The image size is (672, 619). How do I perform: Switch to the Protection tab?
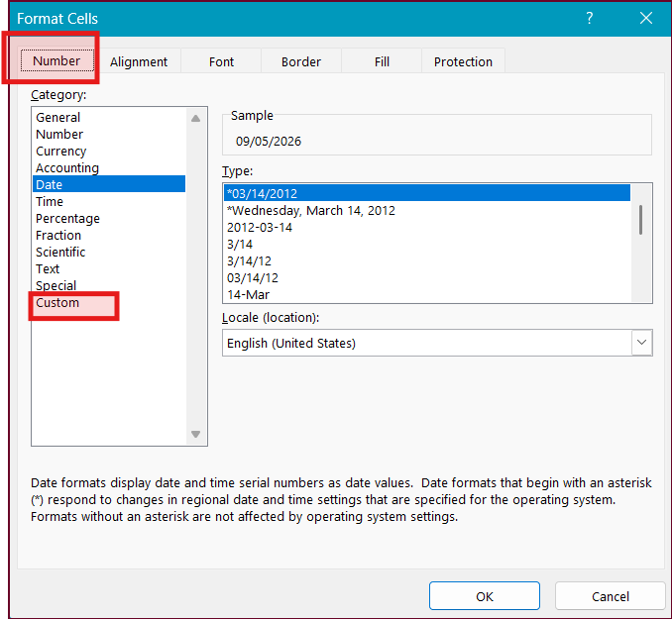(463, 61)
